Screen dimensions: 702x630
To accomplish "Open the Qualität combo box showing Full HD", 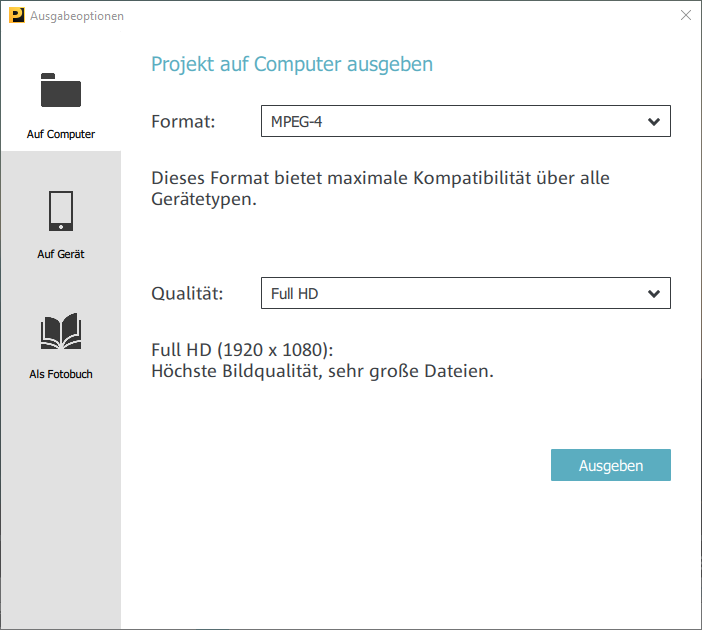I will (x=450, y=294).
